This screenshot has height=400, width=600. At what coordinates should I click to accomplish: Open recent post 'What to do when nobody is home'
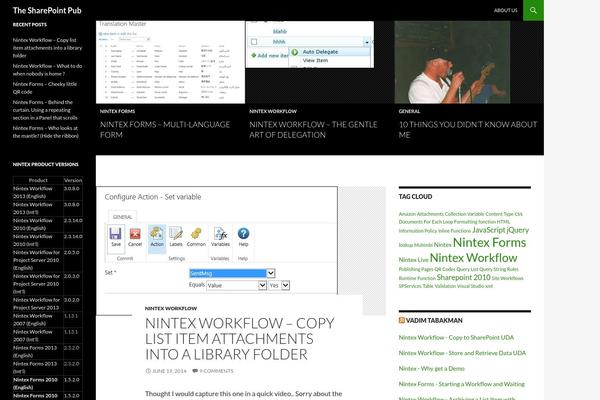[47, 70]
